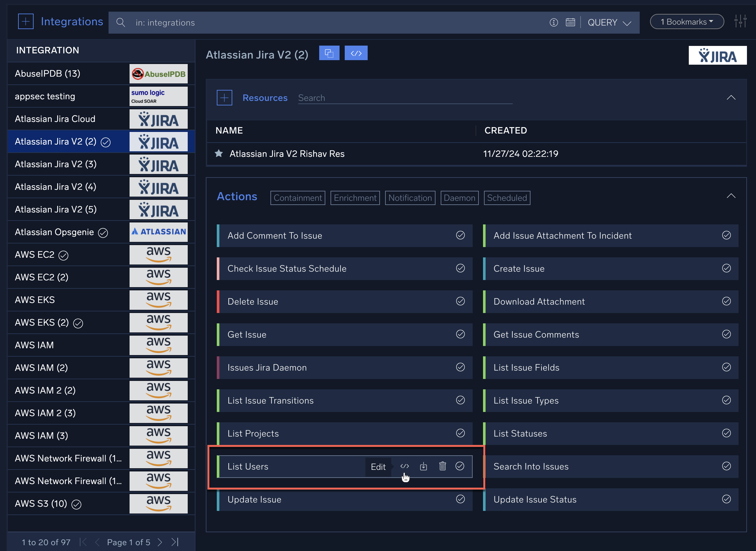Select AWS EC2 (2) integration
This screenshot has width=756, height=551.
pyautogui.click(x=42, y=277)
